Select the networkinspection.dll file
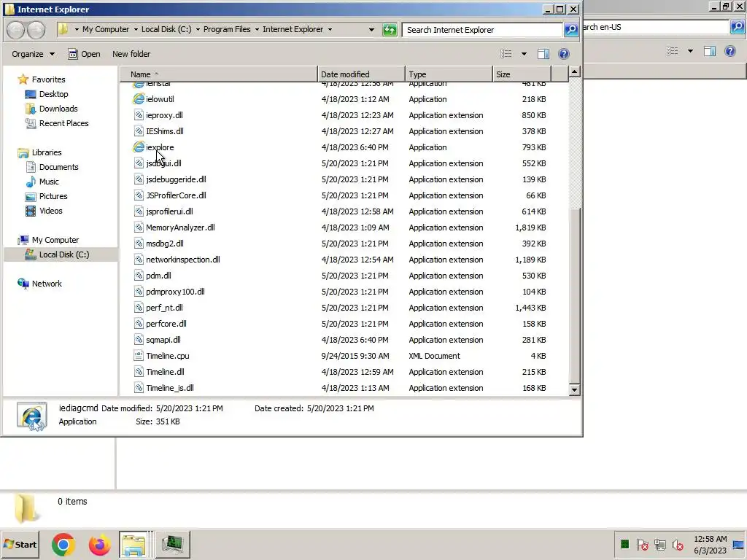Viewport: 747px width, 560px height. pyautogui.click(x=183, y=260)
